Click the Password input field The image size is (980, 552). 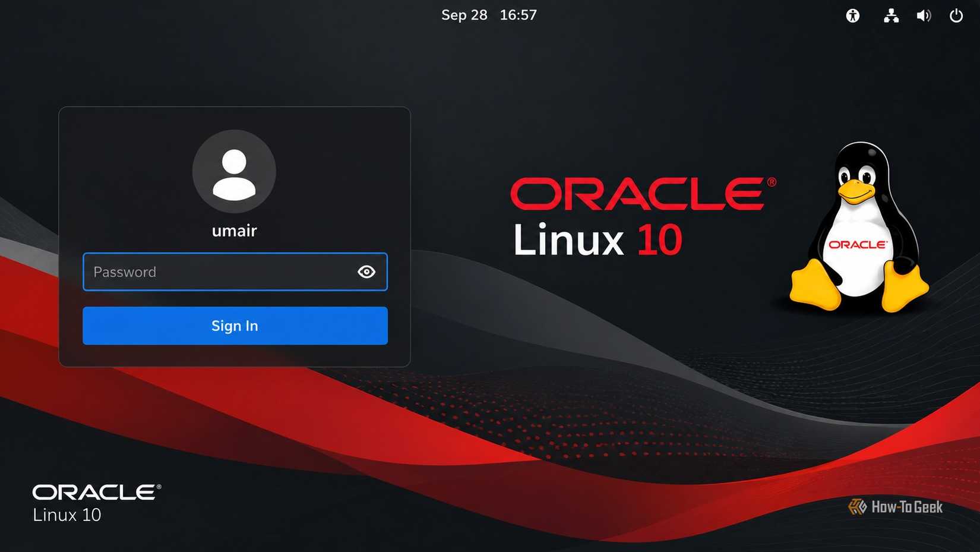pyautogui.click(x=235, y=272)
